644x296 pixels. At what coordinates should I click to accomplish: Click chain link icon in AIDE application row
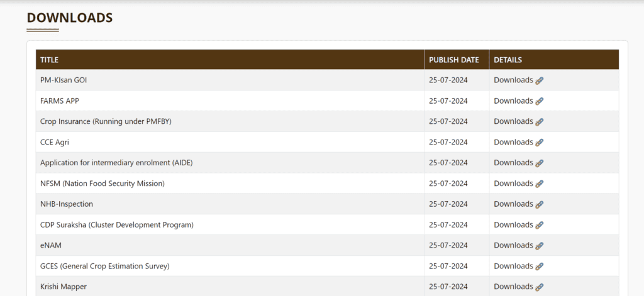click(x=539, y=163)
